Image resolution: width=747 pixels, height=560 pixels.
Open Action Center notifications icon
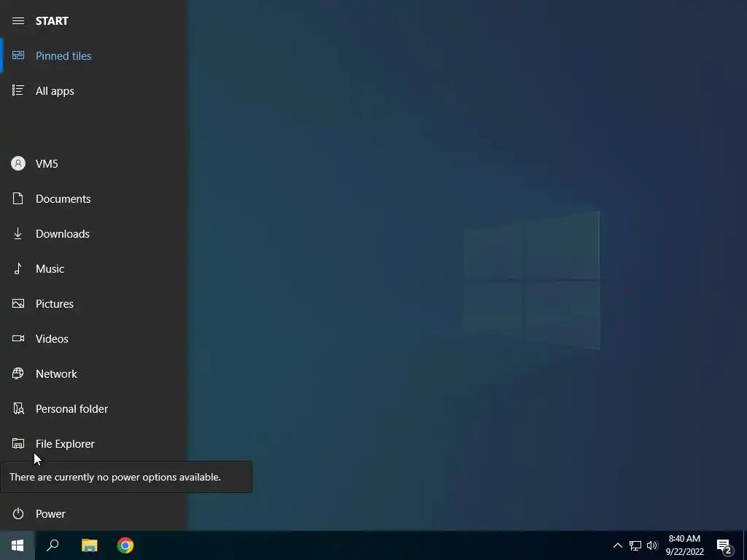(724, 546)
